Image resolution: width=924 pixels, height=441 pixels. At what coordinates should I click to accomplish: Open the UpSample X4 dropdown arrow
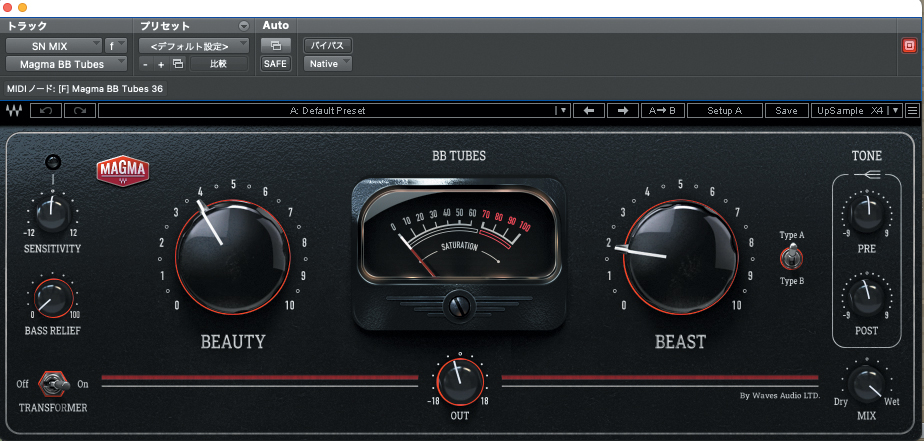895,110
